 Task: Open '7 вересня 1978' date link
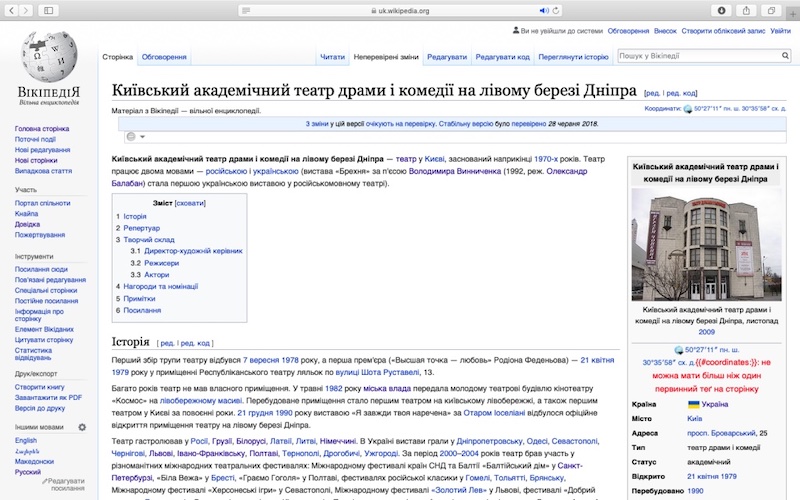(x=270, y=360)
